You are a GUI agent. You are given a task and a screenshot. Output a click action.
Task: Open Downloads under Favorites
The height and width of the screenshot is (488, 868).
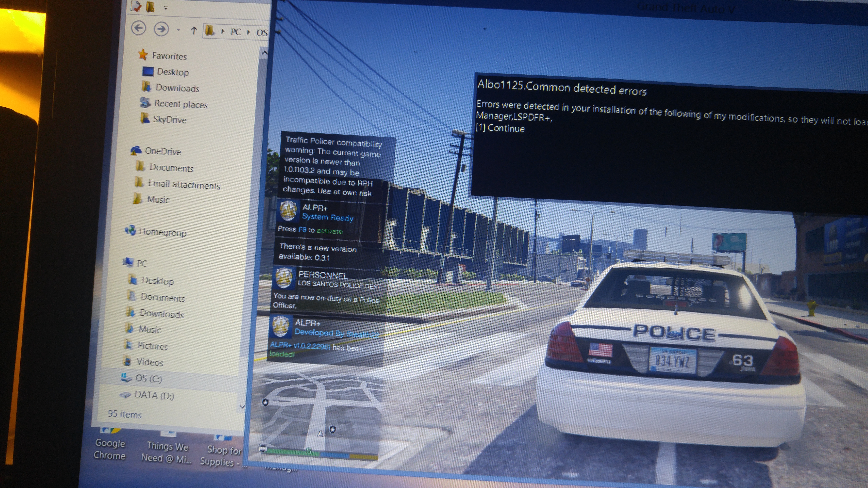click(x=177, y=88)
